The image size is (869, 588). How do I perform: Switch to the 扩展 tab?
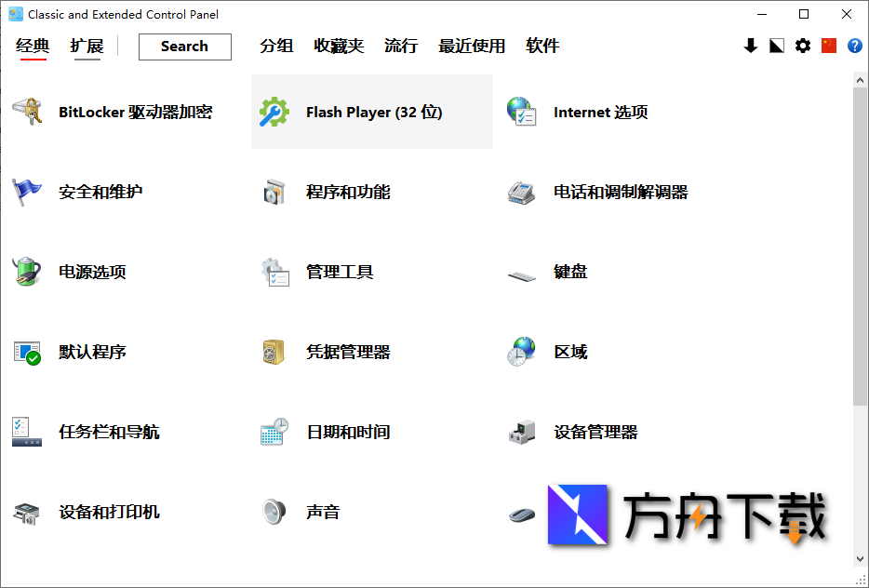pos(87,44)
